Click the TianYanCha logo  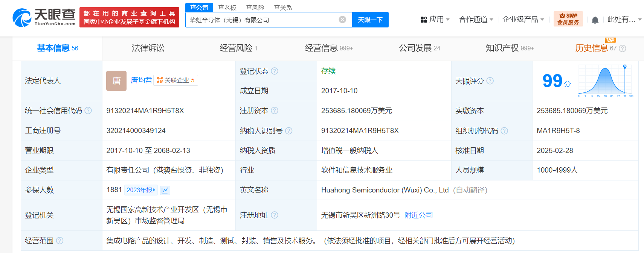point(44,17)
